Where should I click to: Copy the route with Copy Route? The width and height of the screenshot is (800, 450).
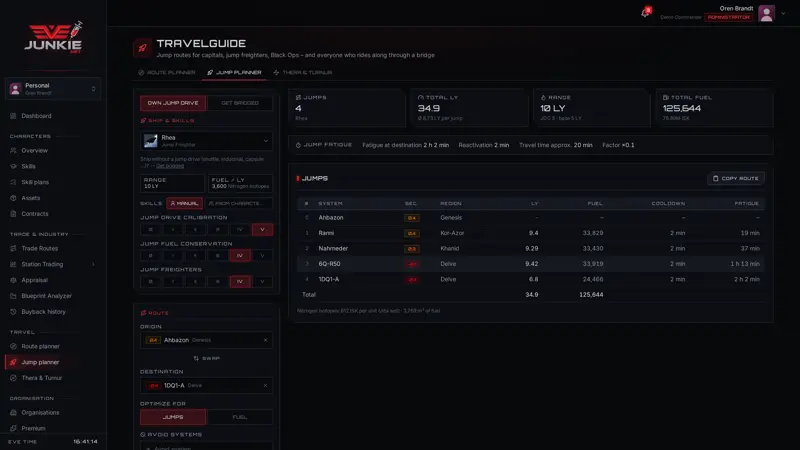pyautogui.click(x=735, y=179)
